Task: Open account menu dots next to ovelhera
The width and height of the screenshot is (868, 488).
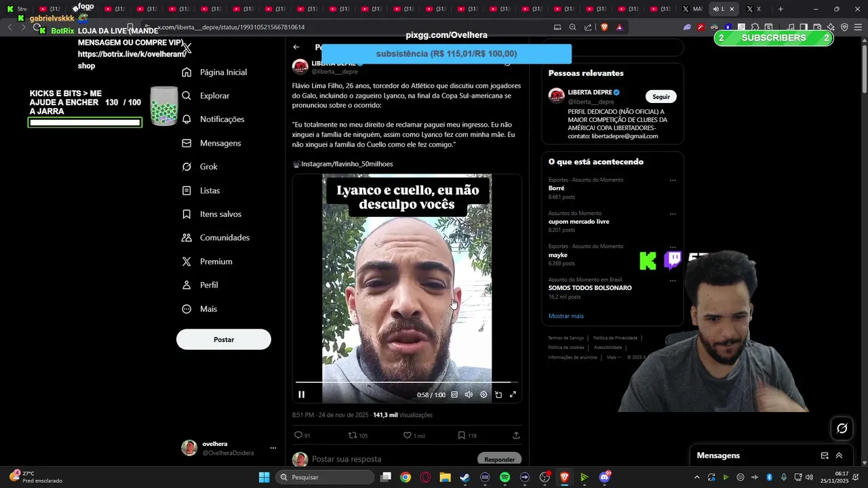Action: click(x=273, y=448)
